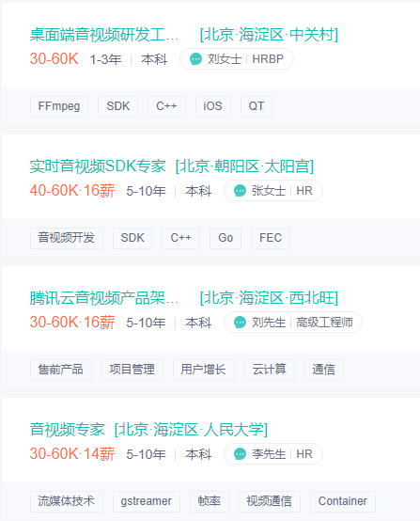Select the 云计算 tag
The image size is (420, 521).
pos(270,370)
